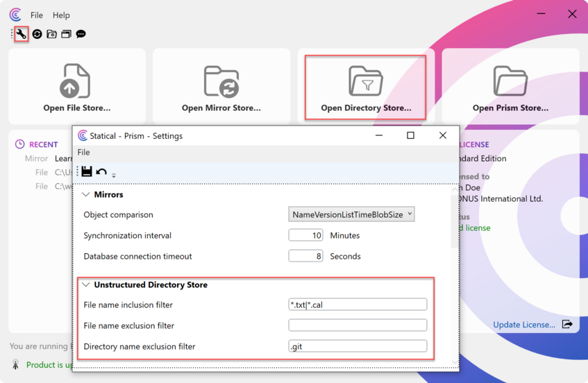Open the feedback speech bubble icon
Viewport: 588px width, 383px height.
(81, 34)
